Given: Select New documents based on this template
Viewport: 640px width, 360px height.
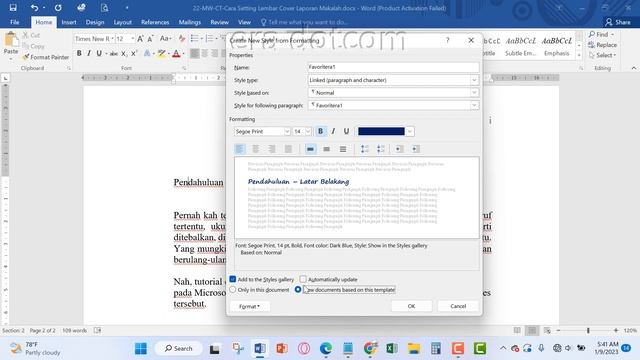Looking at the screenshot, I should pyautogui.click(x=298, y=289).
